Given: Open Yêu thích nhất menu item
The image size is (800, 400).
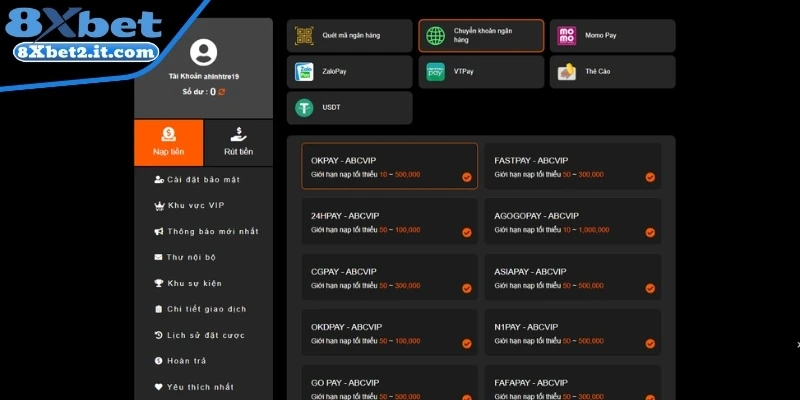Looking at the screenshot, I should point(204,387).
